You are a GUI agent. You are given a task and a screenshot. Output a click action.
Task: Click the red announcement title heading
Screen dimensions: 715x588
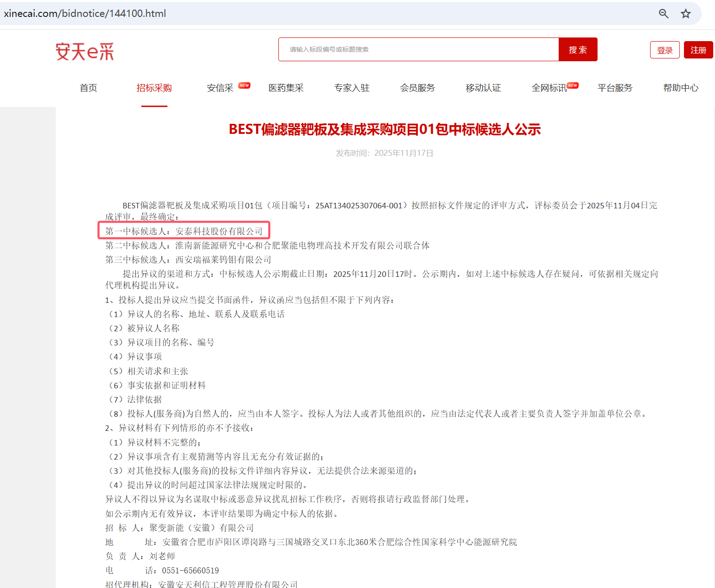tap(384, 130)
